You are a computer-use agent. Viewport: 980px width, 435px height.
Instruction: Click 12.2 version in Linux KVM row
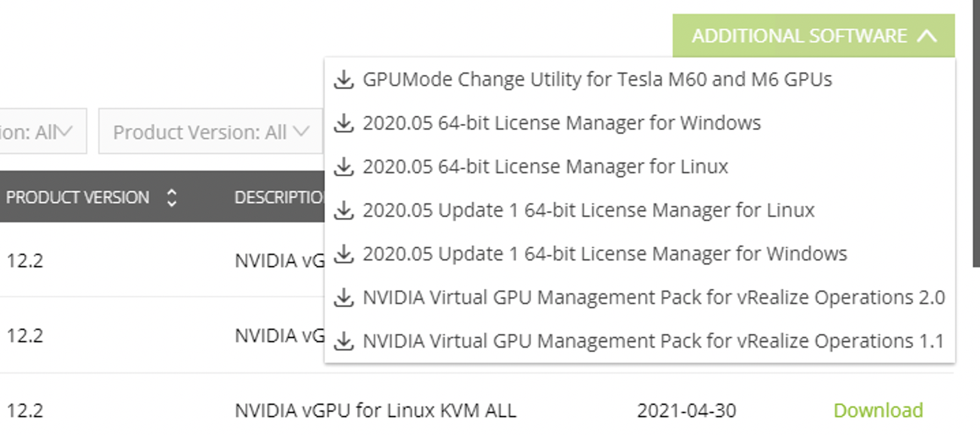point(25,410)
